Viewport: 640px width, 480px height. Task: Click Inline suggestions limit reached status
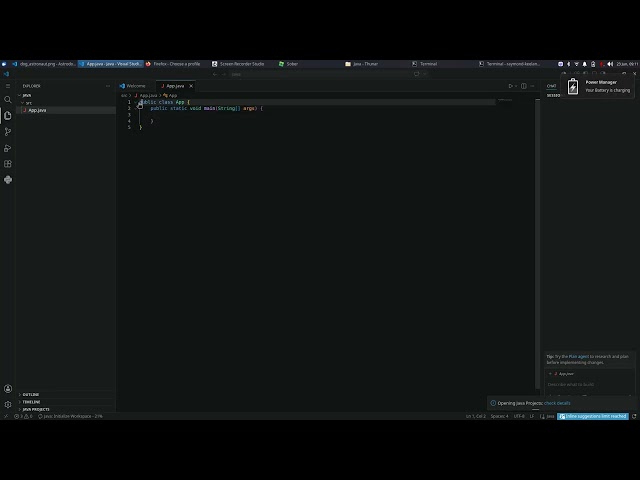coord(593,416)
